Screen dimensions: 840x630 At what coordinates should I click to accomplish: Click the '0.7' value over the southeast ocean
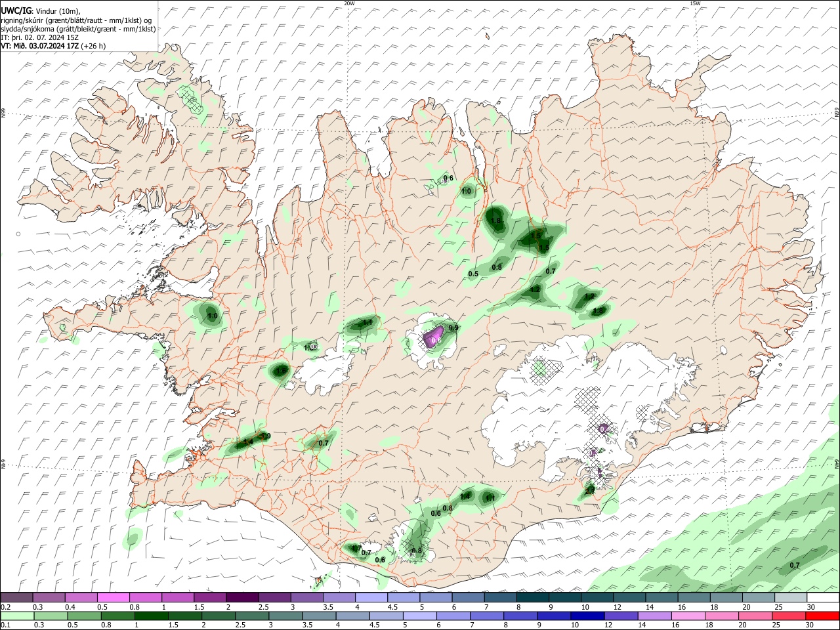(795, 566)
